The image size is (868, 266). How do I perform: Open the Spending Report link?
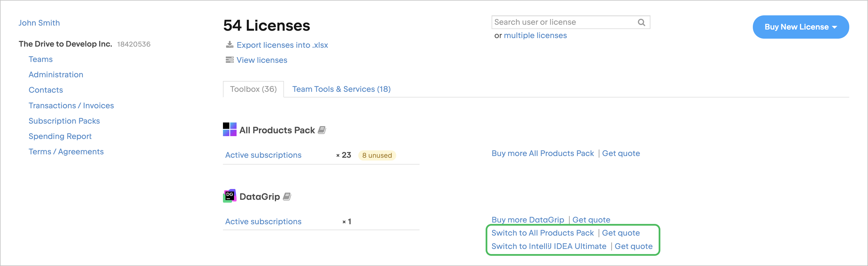60,136
